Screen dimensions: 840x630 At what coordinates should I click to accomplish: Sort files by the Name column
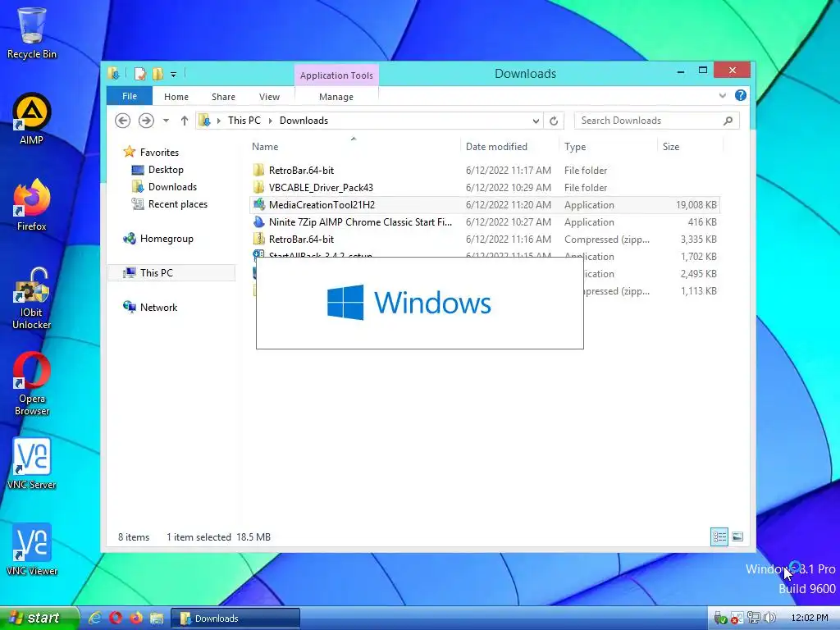click(x=354, y=147)
